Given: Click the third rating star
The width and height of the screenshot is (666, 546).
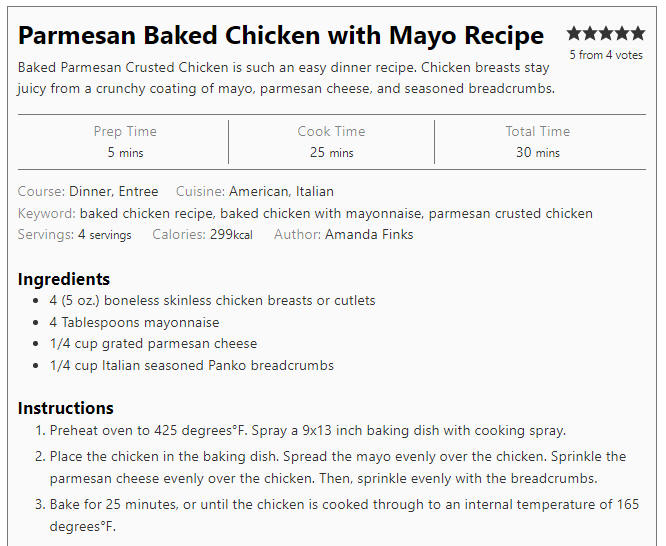Looking at the screenshot, I should click(606, 33).
